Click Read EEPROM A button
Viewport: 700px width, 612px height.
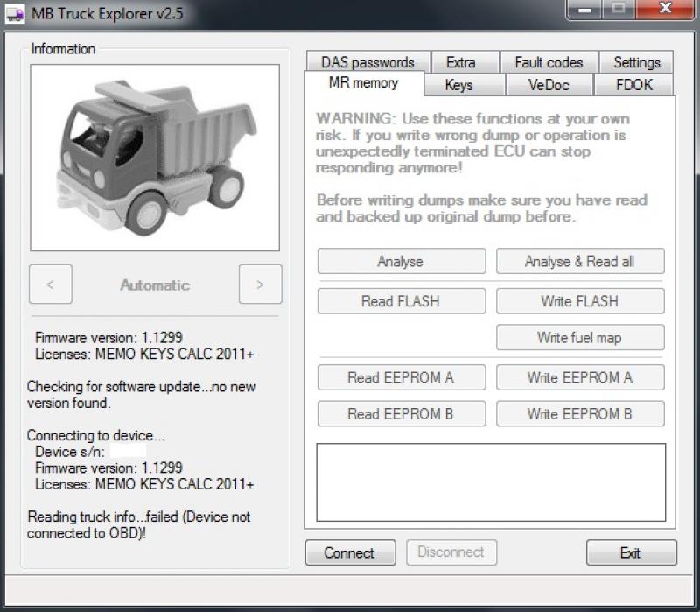pos(402,377)
